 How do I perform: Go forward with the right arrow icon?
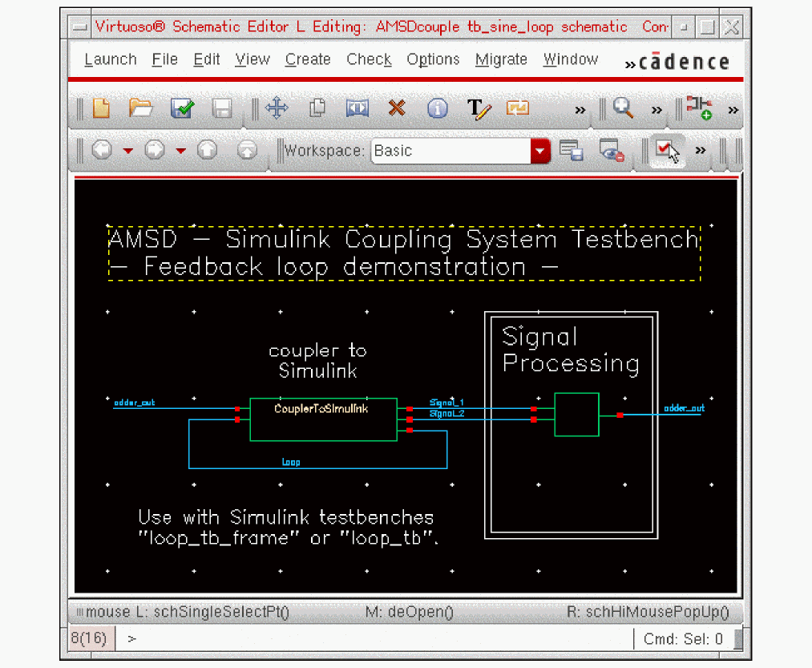coord(155,150)
